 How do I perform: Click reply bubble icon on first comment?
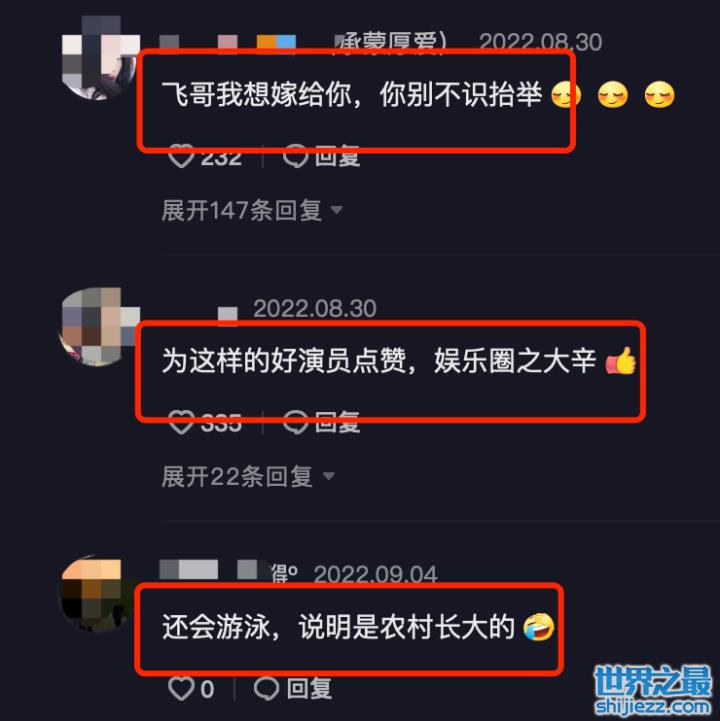click(x=295, y=156)
